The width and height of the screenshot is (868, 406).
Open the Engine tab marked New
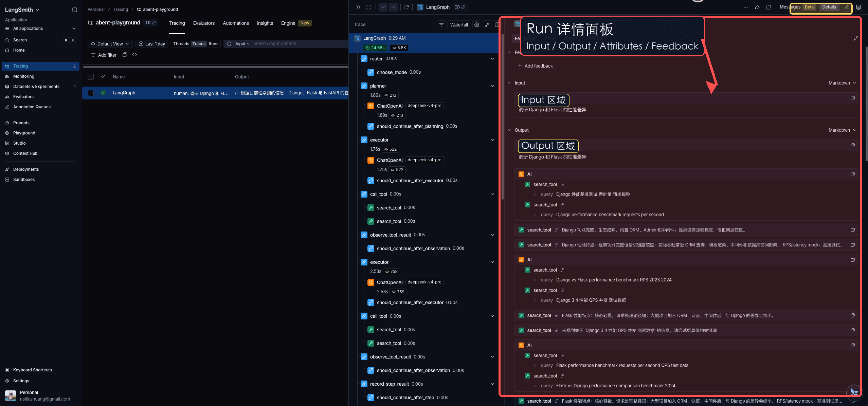[296, 23]
